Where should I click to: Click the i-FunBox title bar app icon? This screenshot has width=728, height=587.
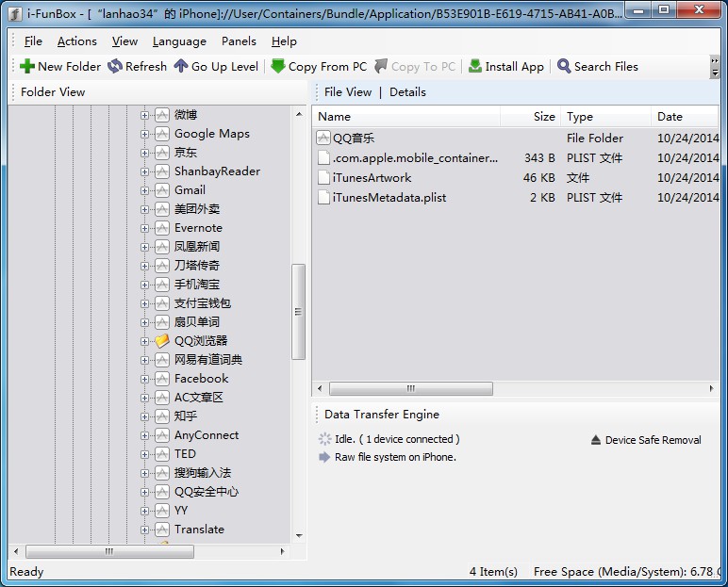tap(15, 14)
